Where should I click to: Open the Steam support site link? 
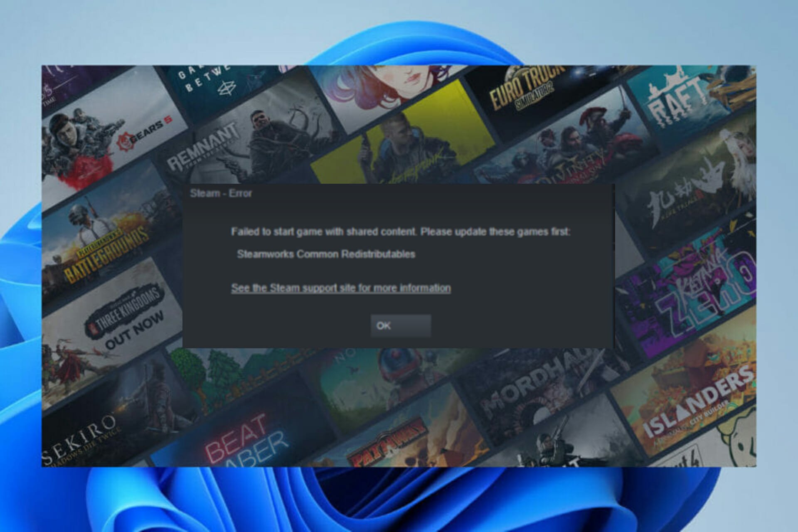[x=341, y=288]
